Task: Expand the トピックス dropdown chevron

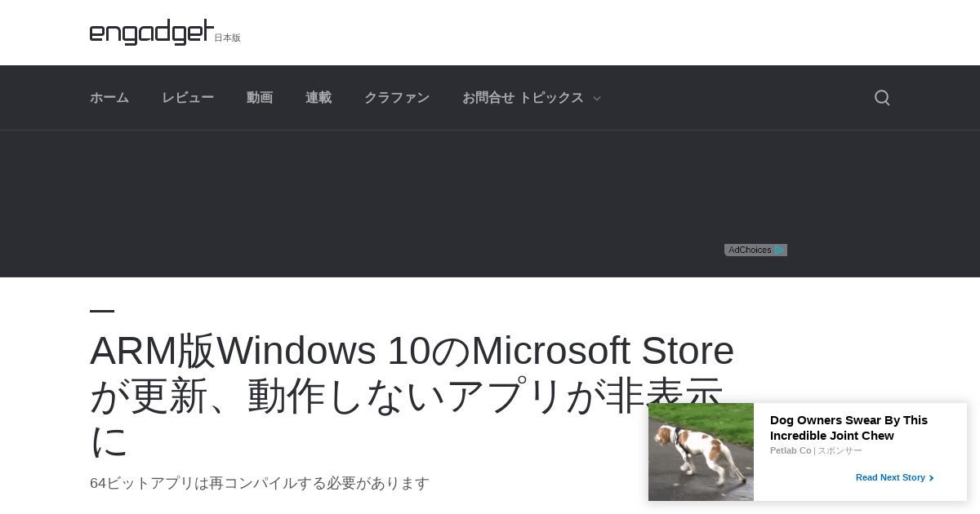Action: coord(597,99)
